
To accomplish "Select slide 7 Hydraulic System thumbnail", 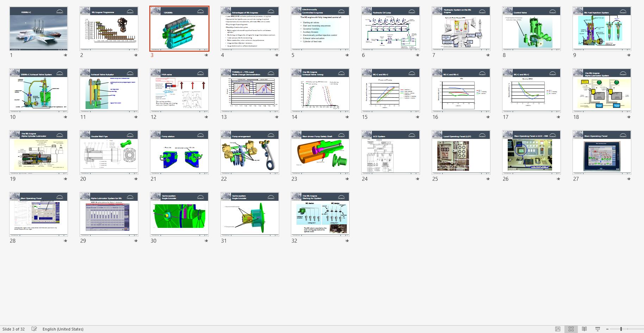I will [461, 28].
